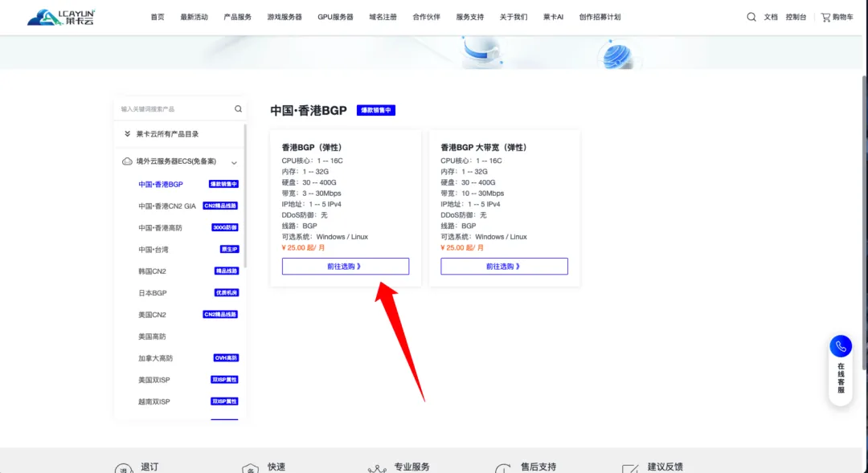
Task: Open the shopping cart (购物车)
Action: pos(837,17)
